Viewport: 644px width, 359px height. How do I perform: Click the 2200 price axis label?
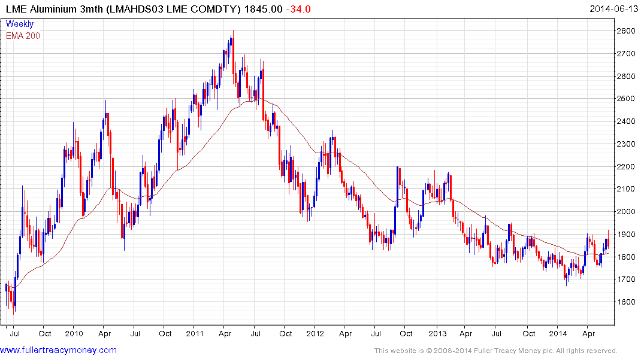[x=627, y=166]
